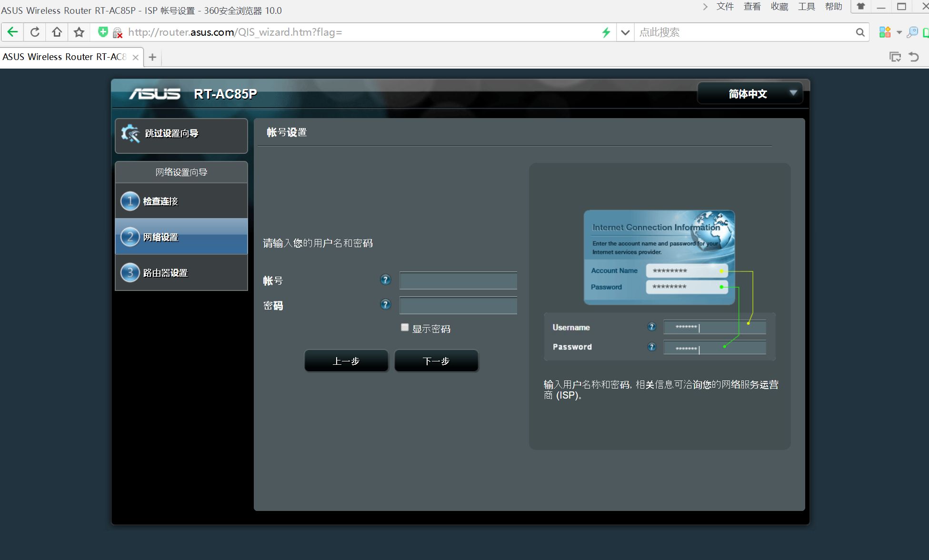
Task: Click the green security shield icon
Action: click(x=103, y=32)
